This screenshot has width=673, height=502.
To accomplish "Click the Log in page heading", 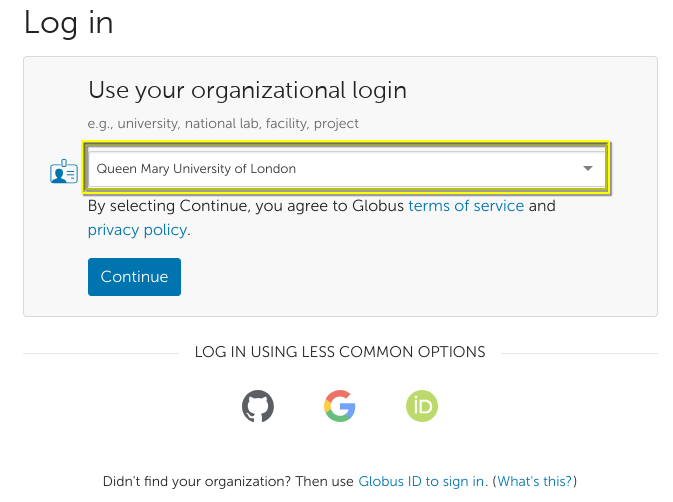I will pos(68,22).
